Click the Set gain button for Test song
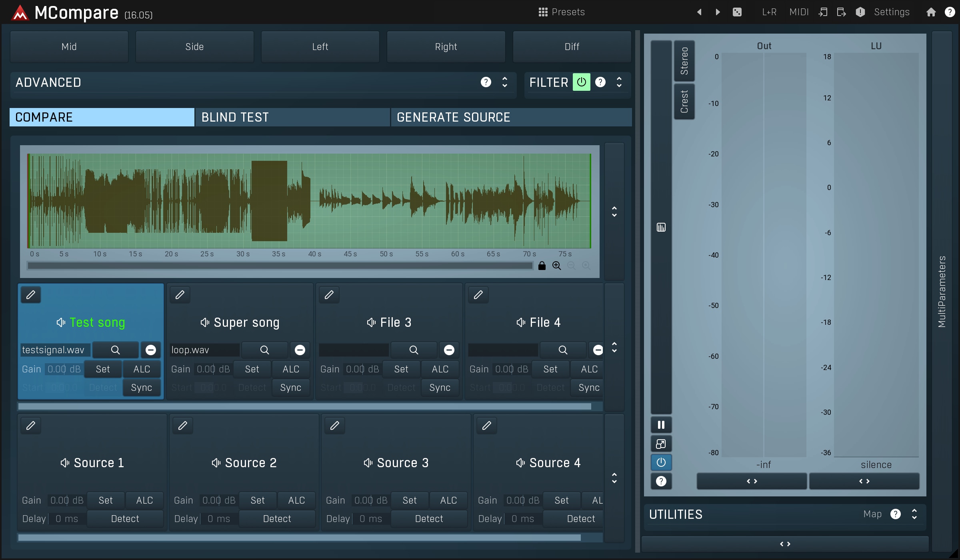 (x=103, y=369)
